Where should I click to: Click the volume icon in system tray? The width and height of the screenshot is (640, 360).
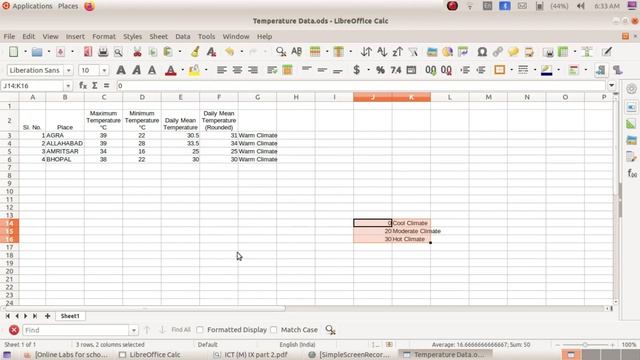tap(581, 6)
